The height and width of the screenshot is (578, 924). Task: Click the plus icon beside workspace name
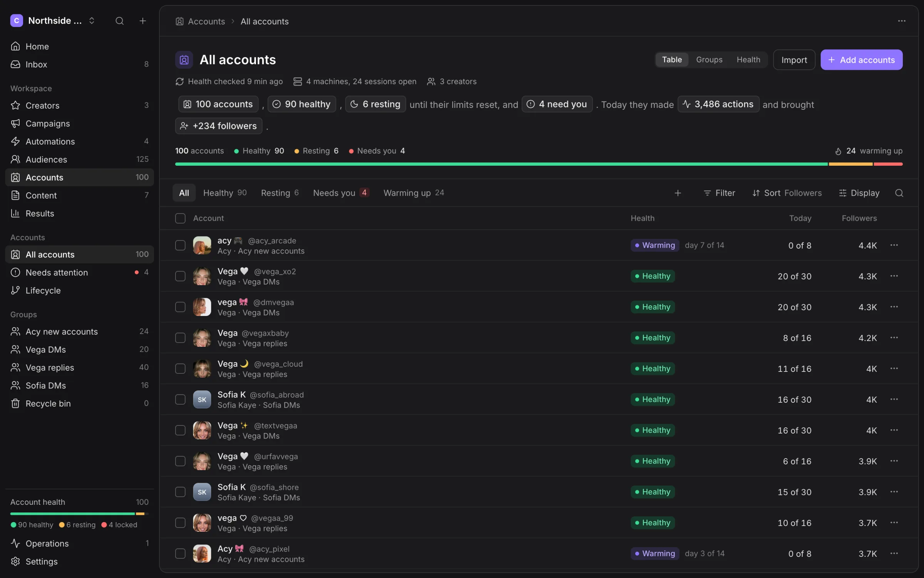[x=142, y=21]
